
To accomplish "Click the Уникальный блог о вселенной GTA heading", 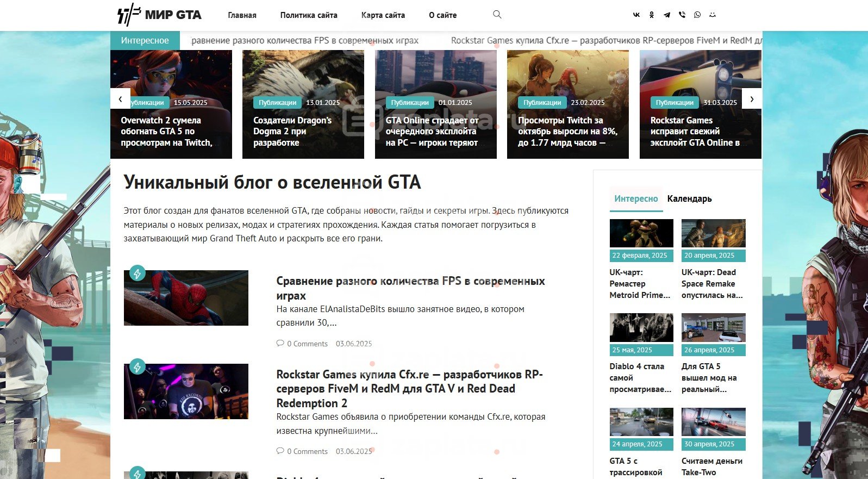I will point(272,182).
